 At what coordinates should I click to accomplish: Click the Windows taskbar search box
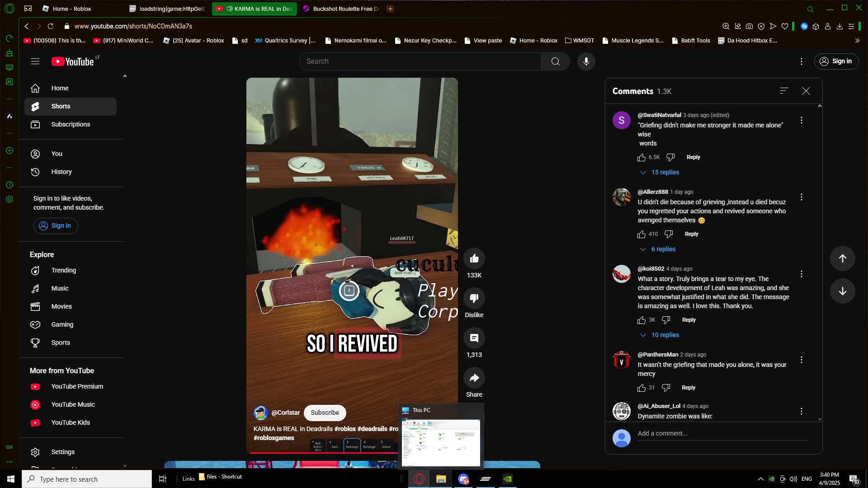click(x=87, y=479)
